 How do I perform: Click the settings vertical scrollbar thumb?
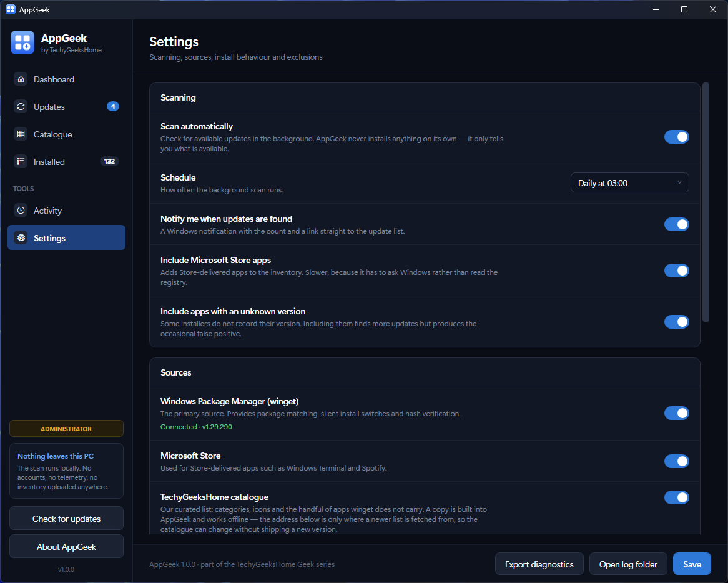pyautogui.click(x=706, y=202)
